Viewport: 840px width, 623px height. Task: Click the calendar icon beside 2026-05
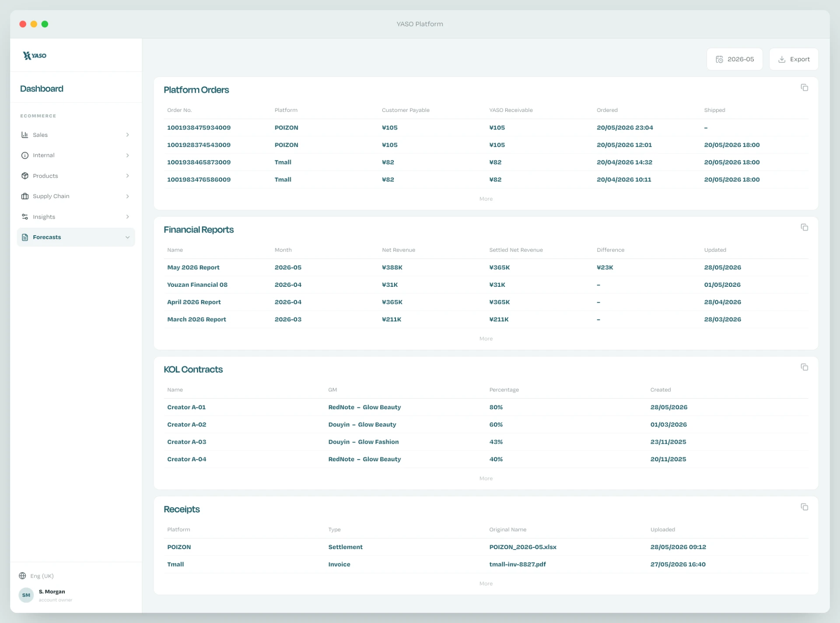tap(719, 59)
